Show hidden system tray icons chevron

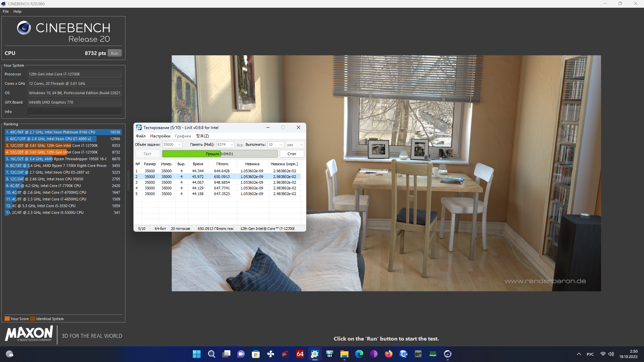[579, 354]
